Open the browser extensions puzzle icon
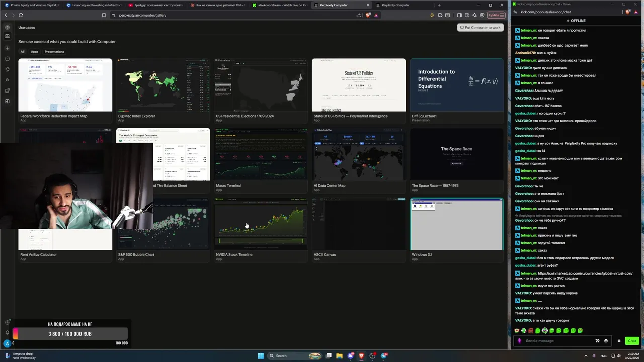This screenshot has width=644, height=362. 439,15
